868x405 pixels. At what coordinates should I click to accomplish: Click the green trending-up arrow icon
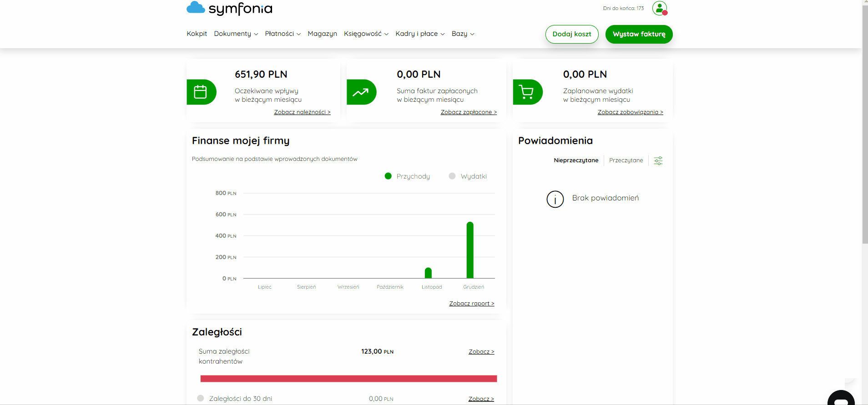[x=361, y=92]
